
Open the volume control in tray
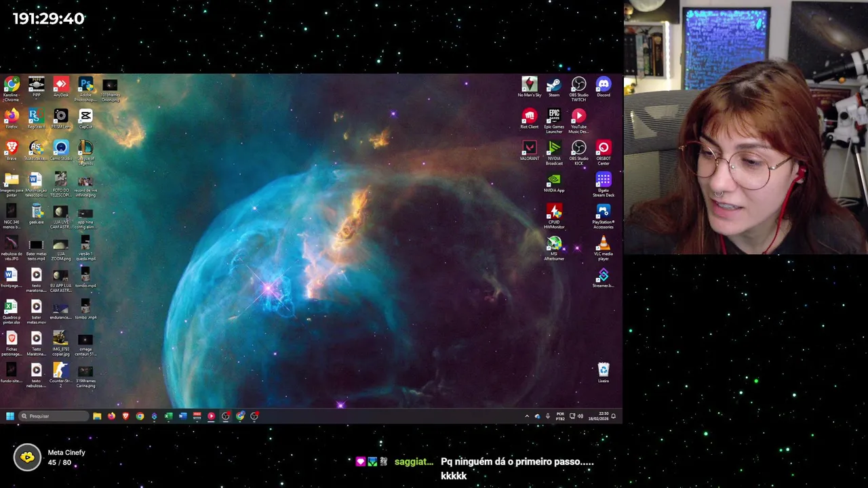pos(580,416)
